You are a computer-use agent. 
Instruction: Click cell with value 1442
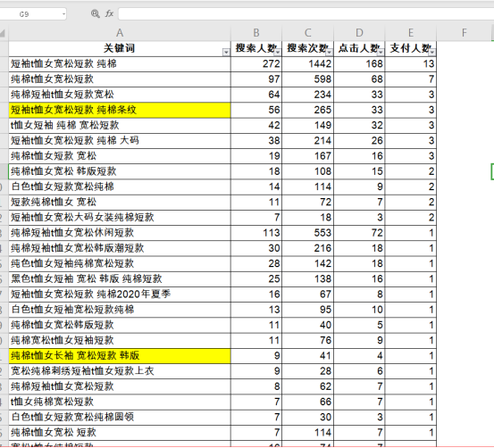click(308, 64)
